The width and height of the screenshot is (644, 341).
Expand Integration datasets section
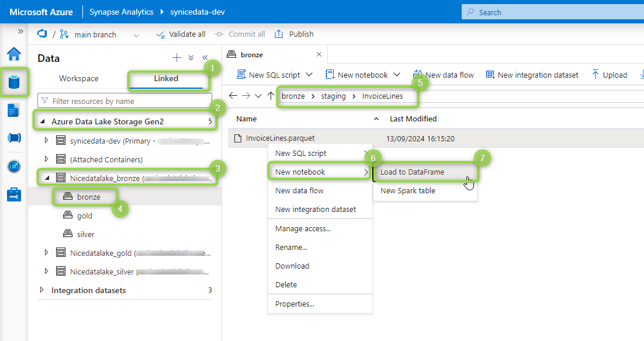(x=42, y=290)
